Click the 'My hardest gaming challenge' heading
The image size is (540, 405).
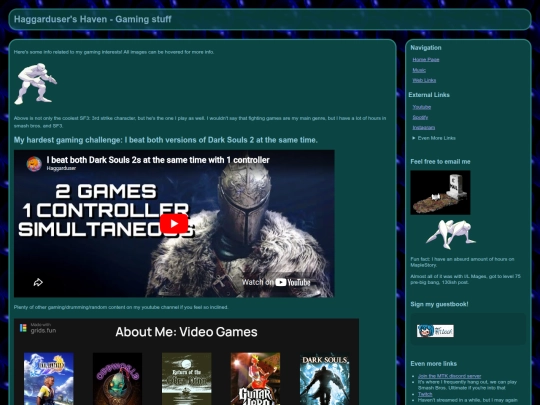coord(166,140)
